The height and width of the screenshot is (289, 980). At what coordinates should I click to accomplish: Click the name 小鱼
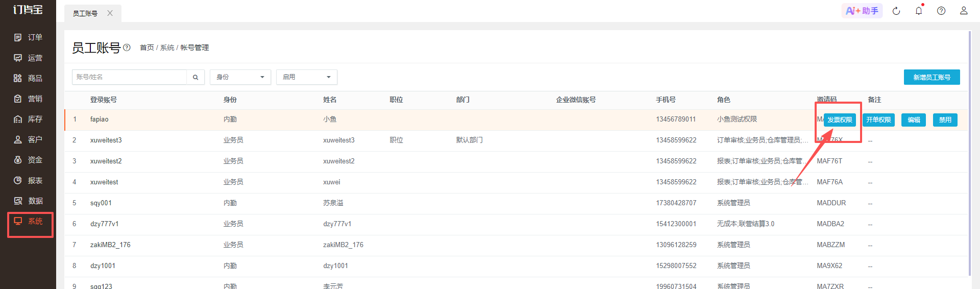pos(330,119)
